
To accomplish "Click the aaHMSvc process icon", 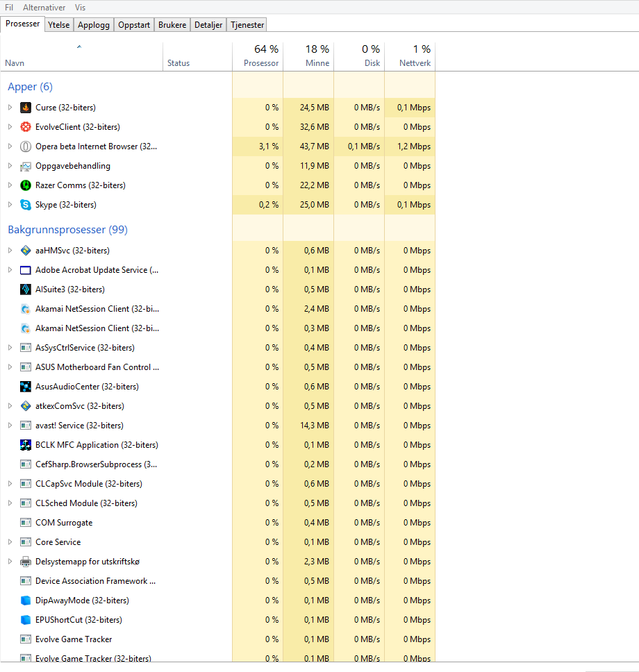I will pyautogui.click(x=26, y=251).
